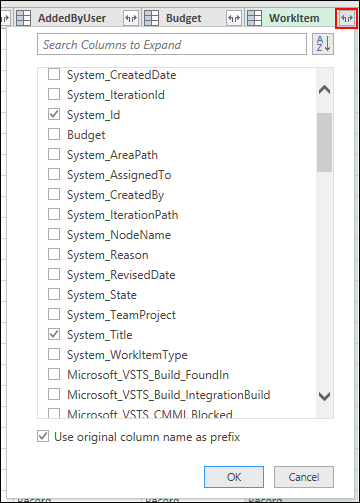Check the Microsoft_VSTS_Build_IntegrationBuild checkbox
This screenshot has width=360, height=503.
click(x=54, y=394)
